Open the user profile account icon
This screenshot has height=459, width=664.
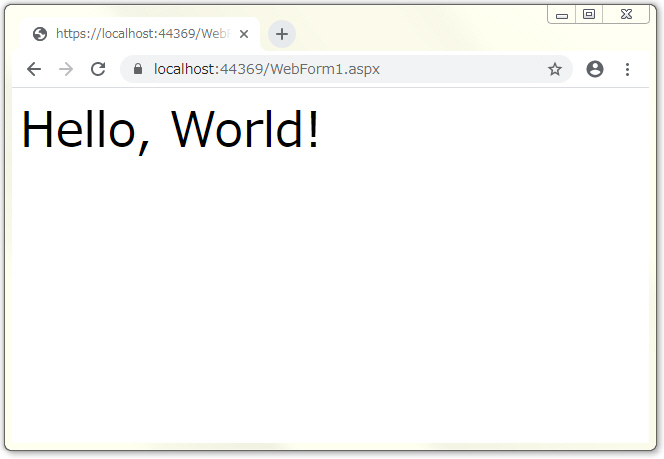[x=595, y=69]
